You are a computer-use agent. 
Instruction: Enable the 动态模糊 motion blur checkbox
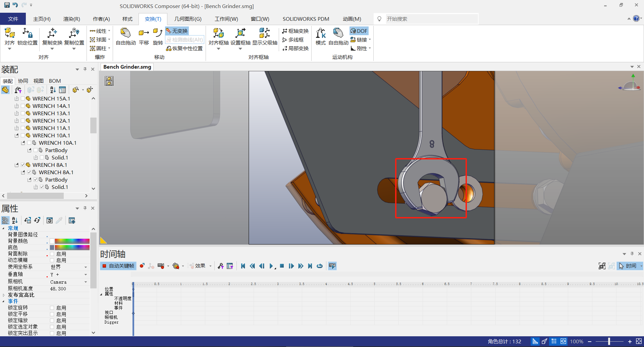click(52, 260)
